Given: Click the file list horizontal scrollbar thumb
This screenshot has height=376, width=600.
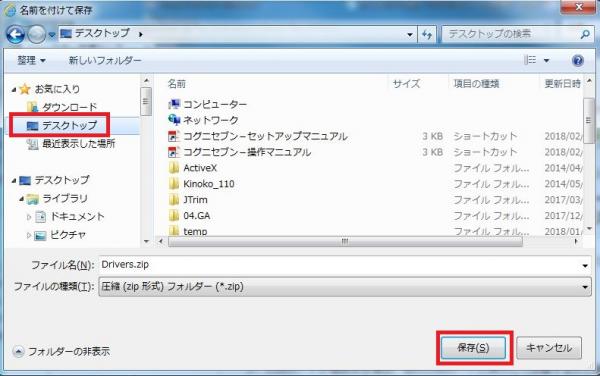Looking at the screenshot, I should coord(345,241).
